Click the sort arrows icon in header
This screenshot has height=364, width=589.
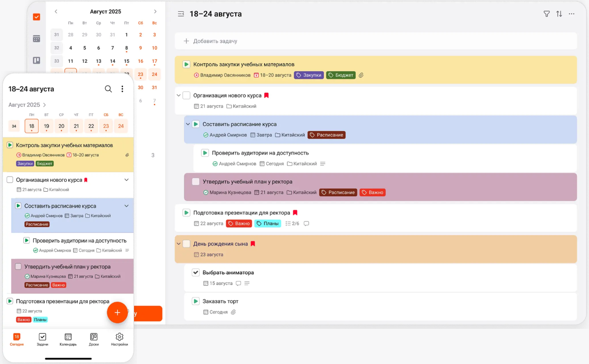(559, 14)
